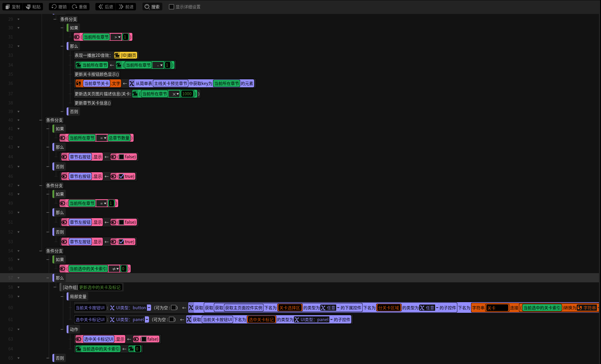Toggle the 可为空 checkbox for 当前关卡按钮UI
601x364 pixels.
pos(174,308)
